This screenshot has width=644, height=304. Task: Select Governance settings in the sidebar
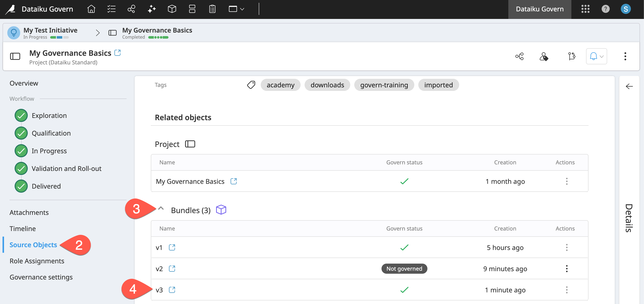click(x=41, y=277)
